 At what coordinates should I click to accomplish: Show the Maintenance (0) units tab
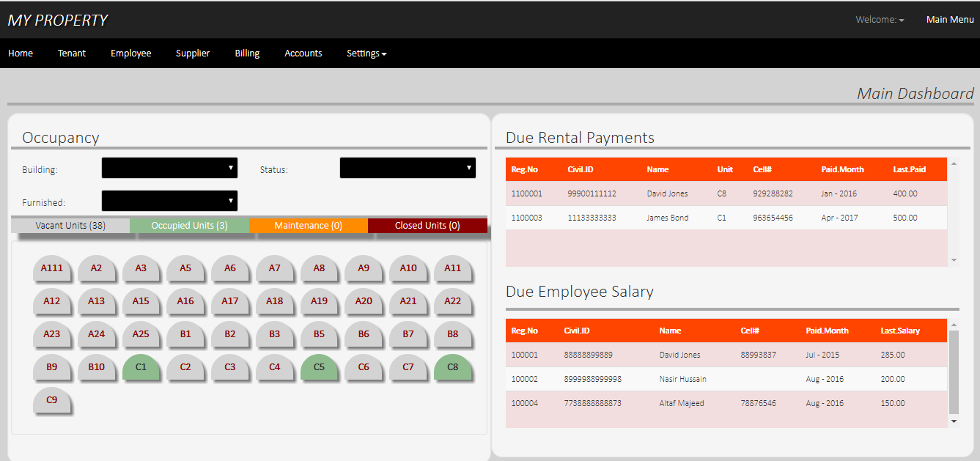[308, 226]
